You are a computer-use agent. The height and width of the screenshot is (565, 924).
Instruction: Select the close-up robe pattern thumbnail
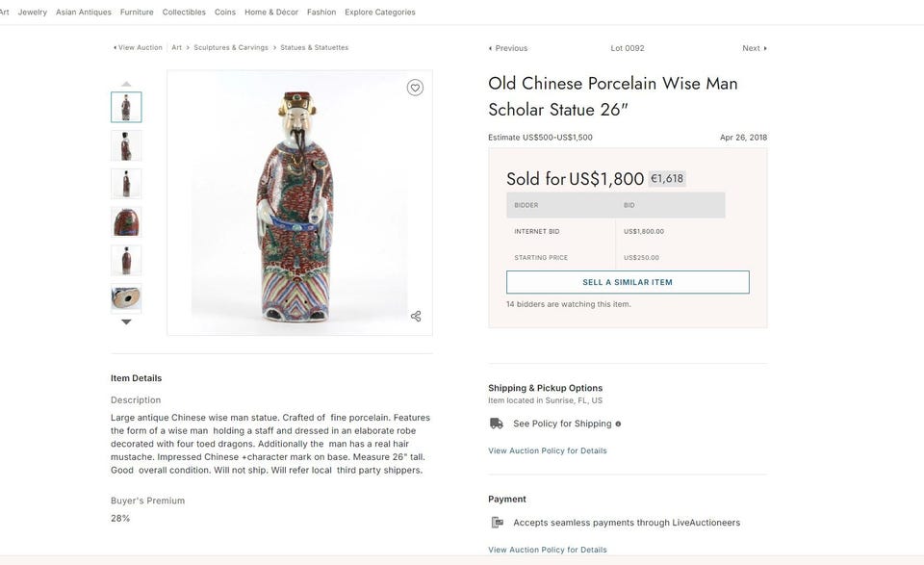click(x=126, y=222)
